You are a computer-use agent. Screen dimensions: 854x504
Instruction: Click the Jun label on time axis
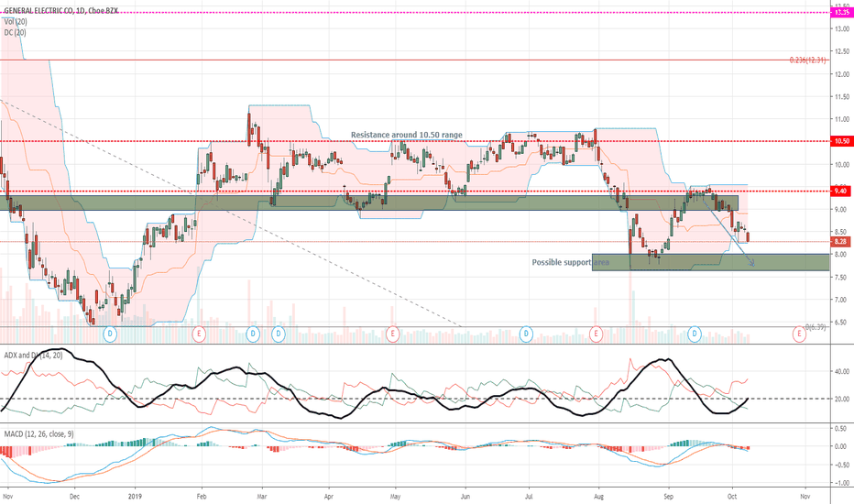tap(465, 497)
